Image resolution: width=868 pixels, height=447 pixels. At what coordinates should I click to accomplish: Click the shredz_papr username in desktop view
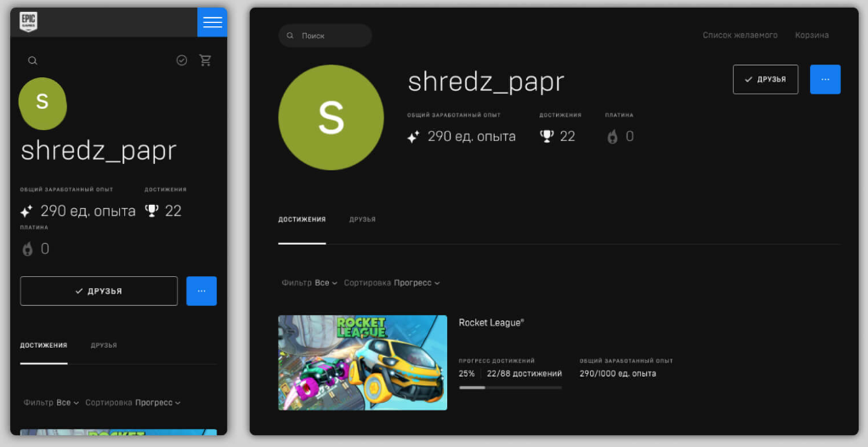tap(486, 82)
